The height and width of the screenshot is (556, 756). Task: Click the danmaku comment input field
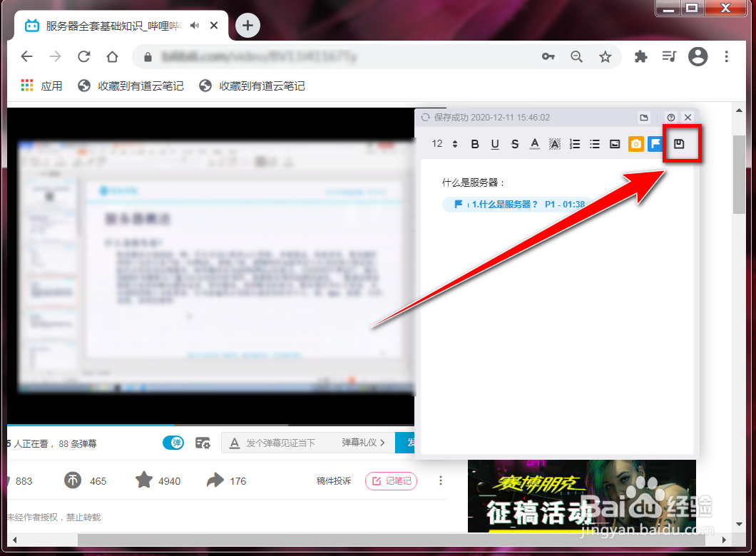[x=300, y=443]
